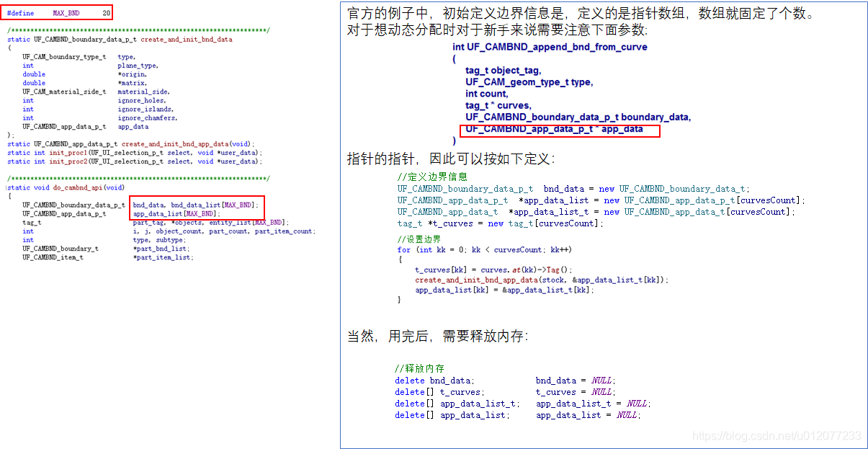This screenshot has width=868, height=449.
Task: Click 'create_and_init_bnd_data' function declaration name
Action: [x=187, y=40]
